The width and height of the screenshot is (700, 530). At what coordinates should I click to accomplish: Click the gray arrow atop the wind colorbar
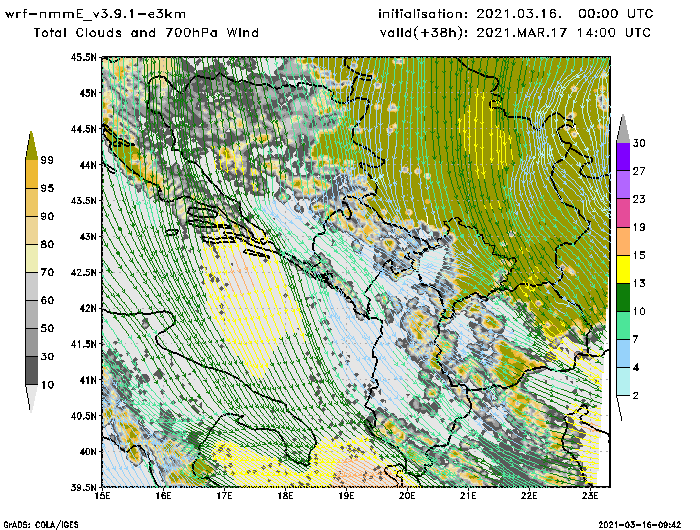click(x=623, y=130)
